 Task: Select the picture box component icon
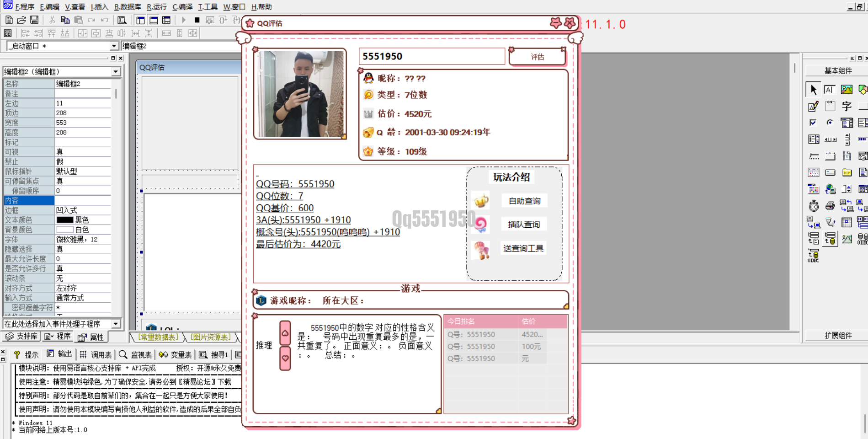[x=847, y=90]
